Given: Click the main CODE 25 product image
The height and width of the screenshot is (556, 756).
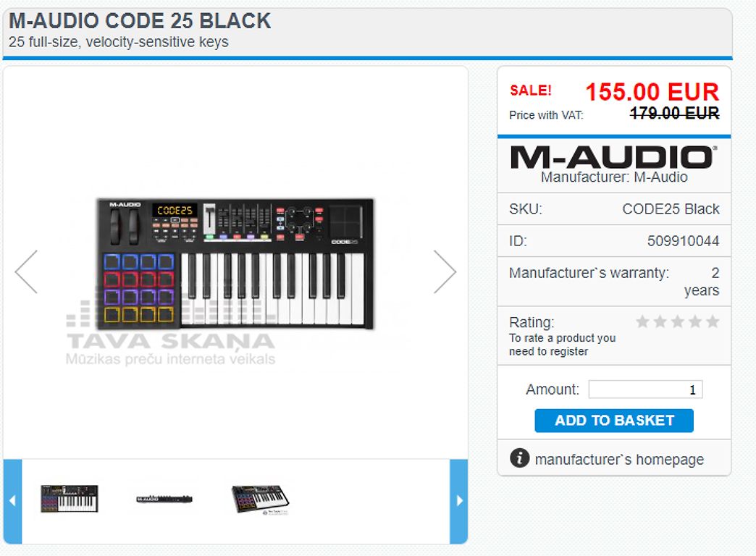Looking at the screenshot, I should (235, 264).
